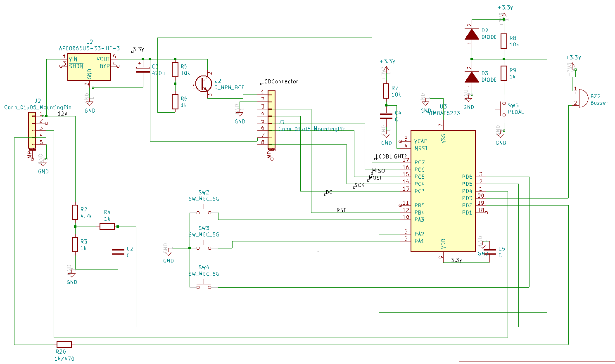This screenshot has height=364, width=615.
Task: Click resistor R7 10k symbol
Action: pyautogui.click(x=386, y=91)
